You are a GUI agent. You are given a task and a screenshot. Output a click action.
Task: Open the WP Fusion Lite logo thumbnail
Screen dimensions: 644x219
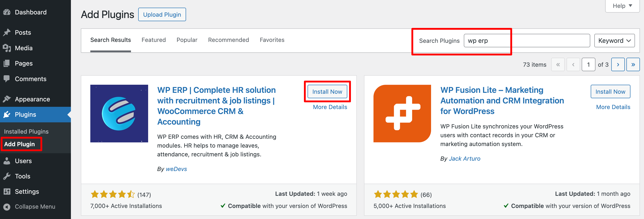click(402, 114)
